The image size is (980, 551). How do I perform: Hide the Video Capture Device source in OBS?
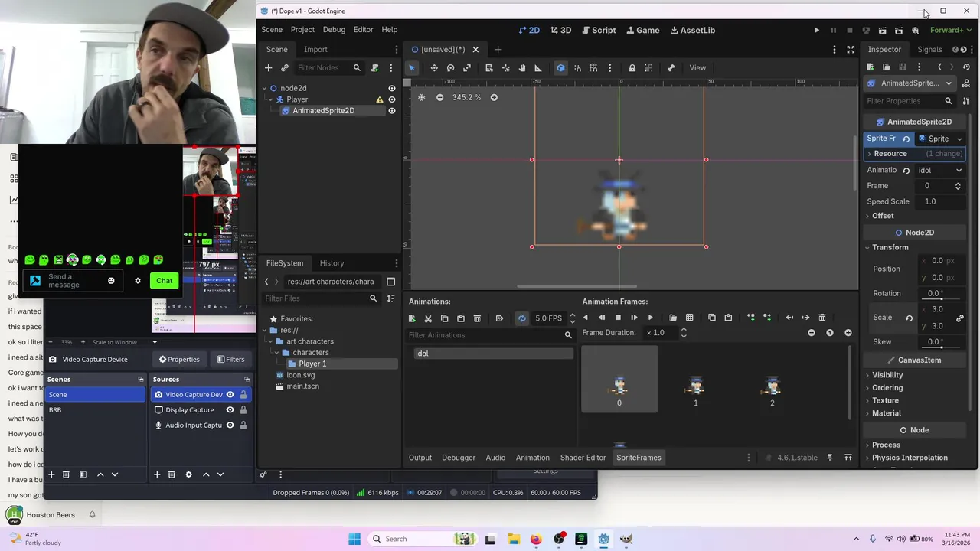point(230,395)
